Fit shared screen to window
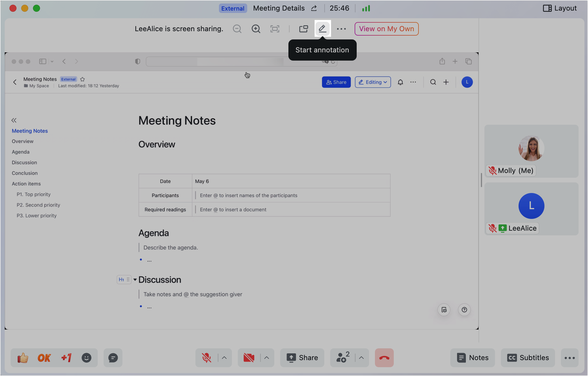The image size is (588, 376). coord(275,29)
